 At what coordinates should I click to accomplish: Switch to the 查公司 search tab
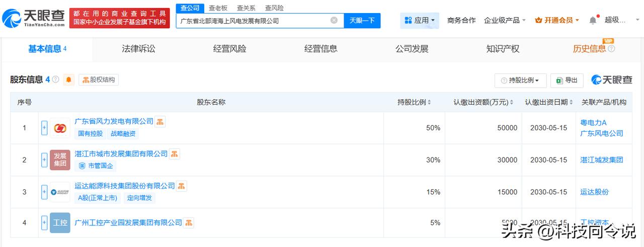tap(190, 8)
